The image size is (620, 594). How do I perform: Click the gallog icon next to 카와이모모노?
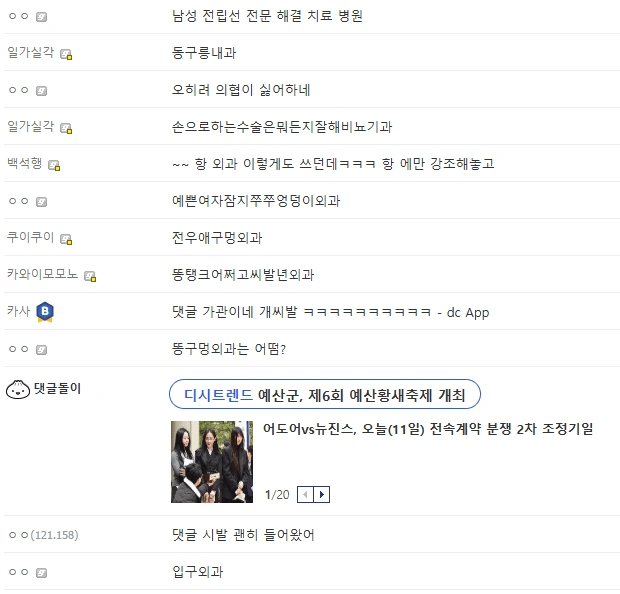coord(90,276)
